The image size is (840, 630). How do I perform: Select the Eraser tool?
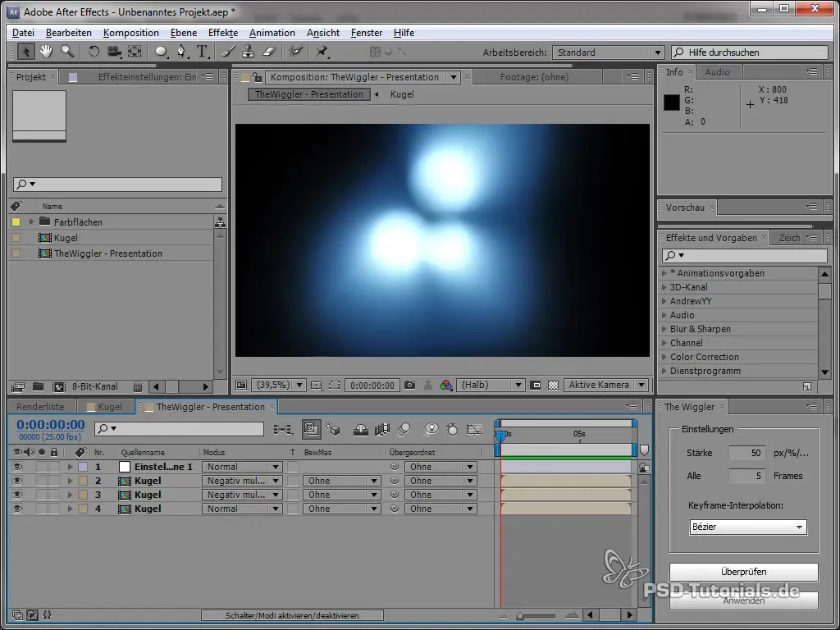pos(269,52)
